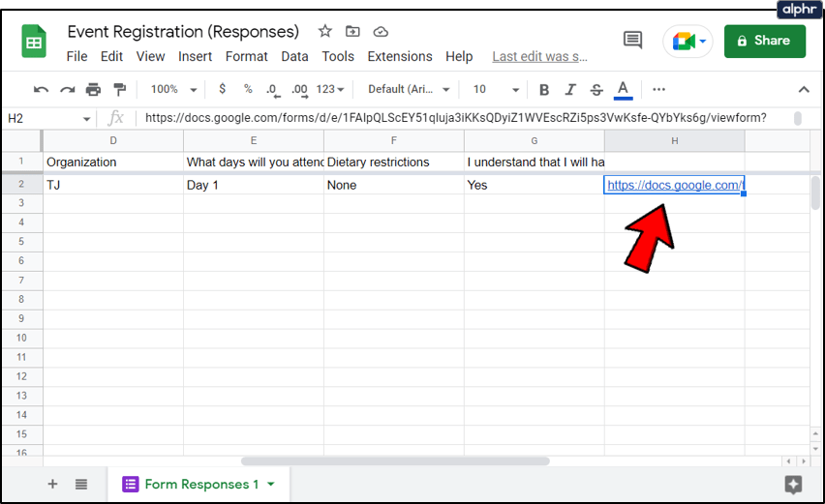The width and height of the screenshot is (825, 504).
Task: Click the document title text
Action: (183, 32)
